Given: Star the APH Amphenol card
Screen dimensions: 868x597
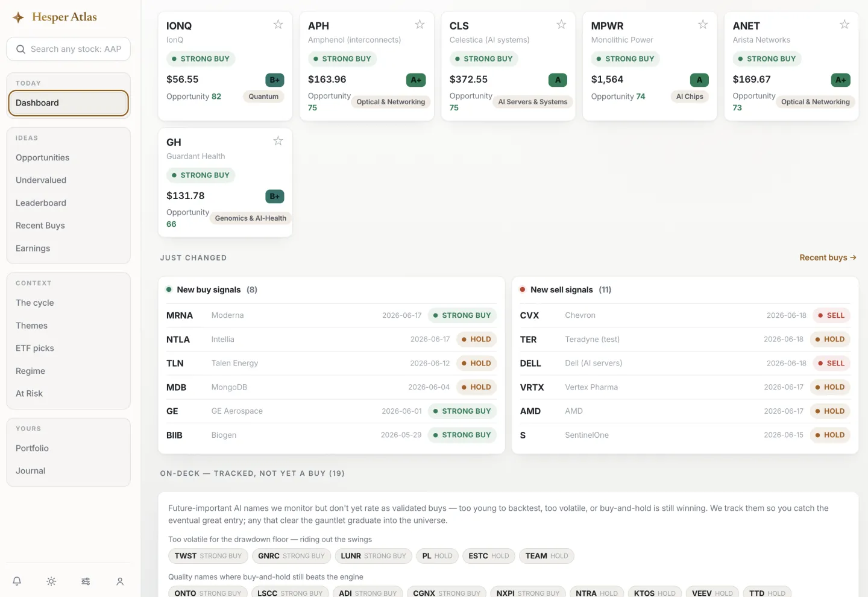Looking at the screenshot, I should 420,25.
